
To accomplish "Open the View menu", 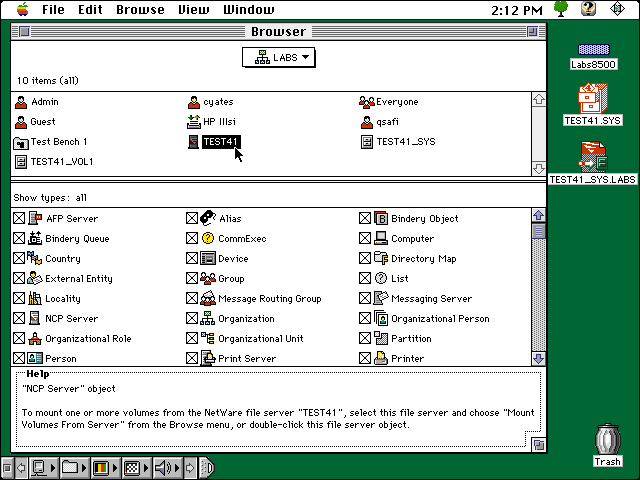I will 193,9.
